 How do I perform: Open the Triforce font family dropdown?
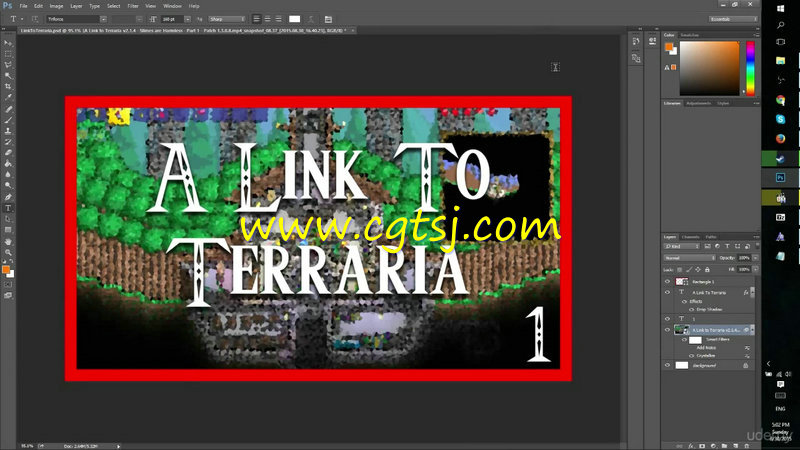coord(103,19)
